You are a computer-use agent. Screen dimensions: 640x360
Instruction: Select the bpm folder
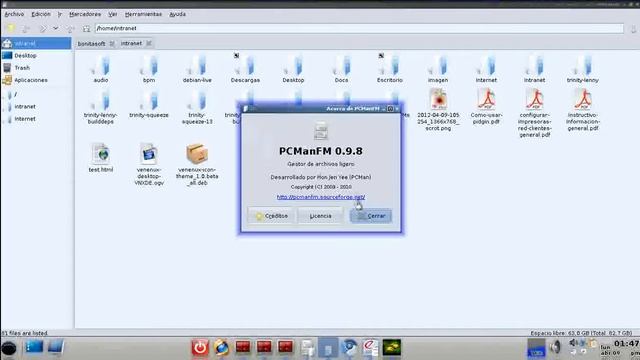click(149, 69)
